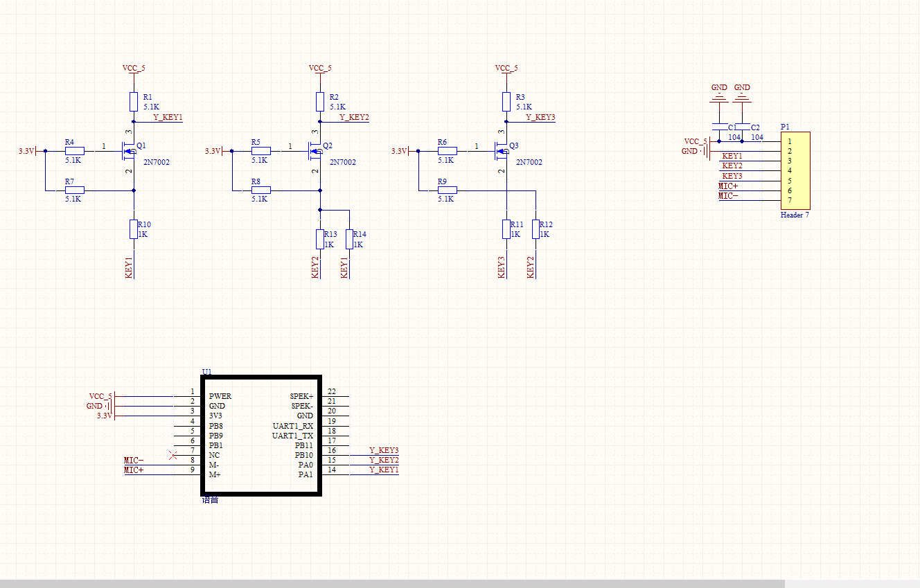Select resistor R10 below transistor Q1
Screen dimensions: 920x588
tap(134, 229)
